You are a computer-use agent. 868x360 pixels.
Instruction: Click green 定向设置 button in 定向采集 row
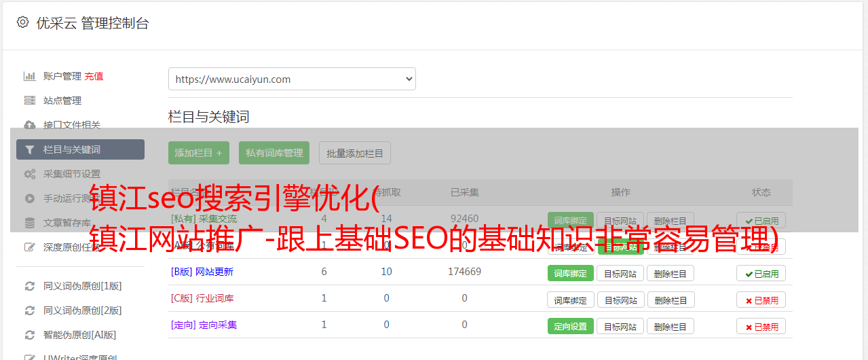[571, 326]
